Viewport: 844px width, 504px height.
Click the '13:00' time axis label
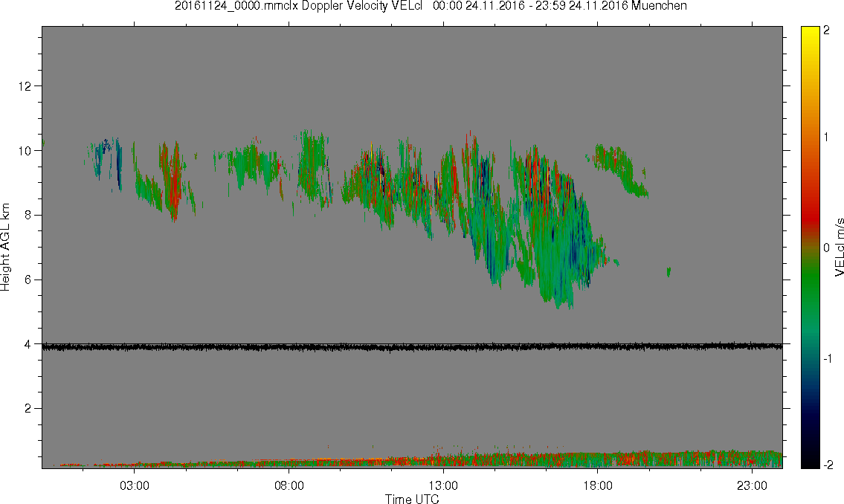tap(443, 485)
